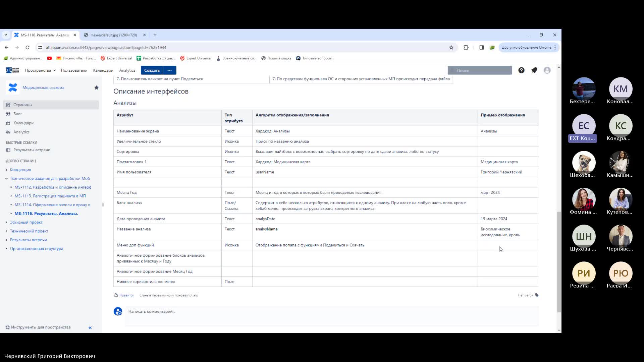
Task: Open Результаты встречи quick link
Action: click(x=32, y=150)
